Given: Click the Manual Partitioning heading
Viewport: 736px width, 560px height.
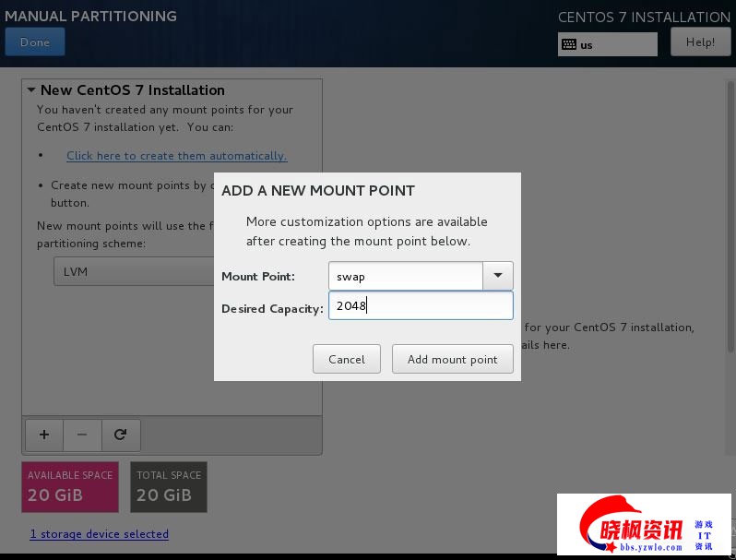Looking at the screenshot, I should 90,16.
